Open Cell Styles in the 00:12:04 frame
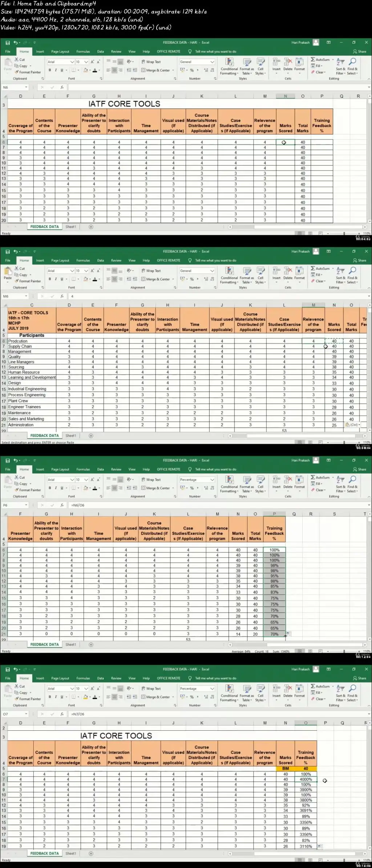The height and width of the screenshot is (868, 372). [x=260, y=484]
